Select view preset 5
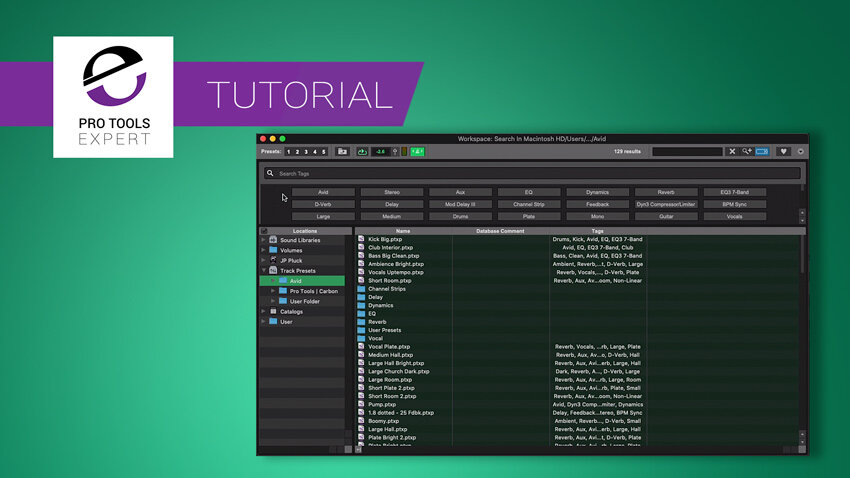This screenshot has height=478, width=850. coord(324,152)
